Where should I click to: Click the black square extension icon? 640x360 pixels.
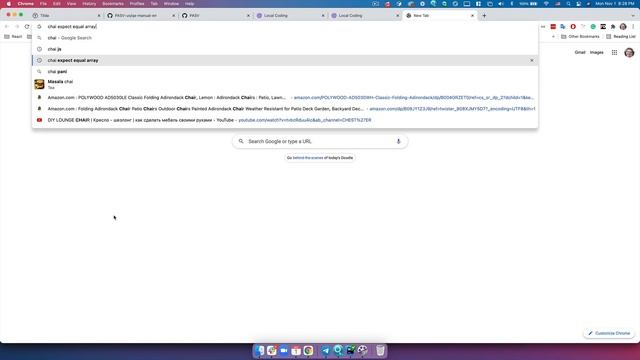tap(603, 27)
